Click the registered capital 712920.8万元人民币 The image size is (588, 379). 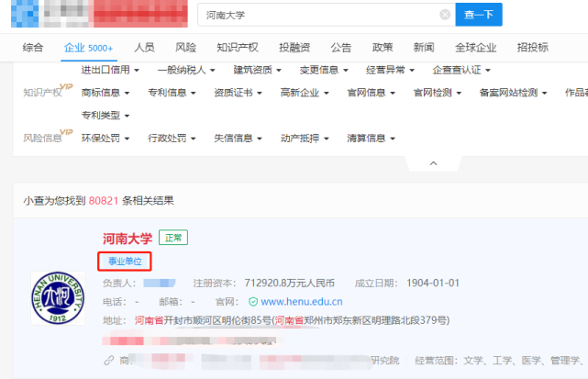(290, 283)
